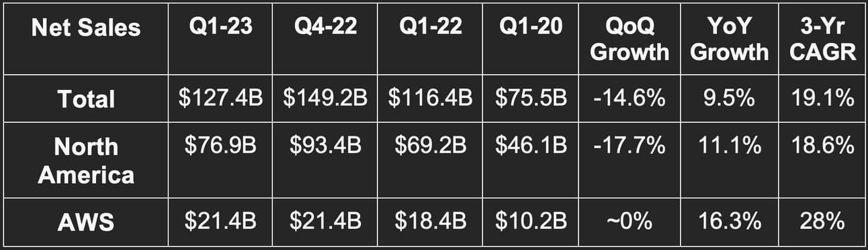Click the -14.6% QoQ growth cell

(x=629, y=99)
